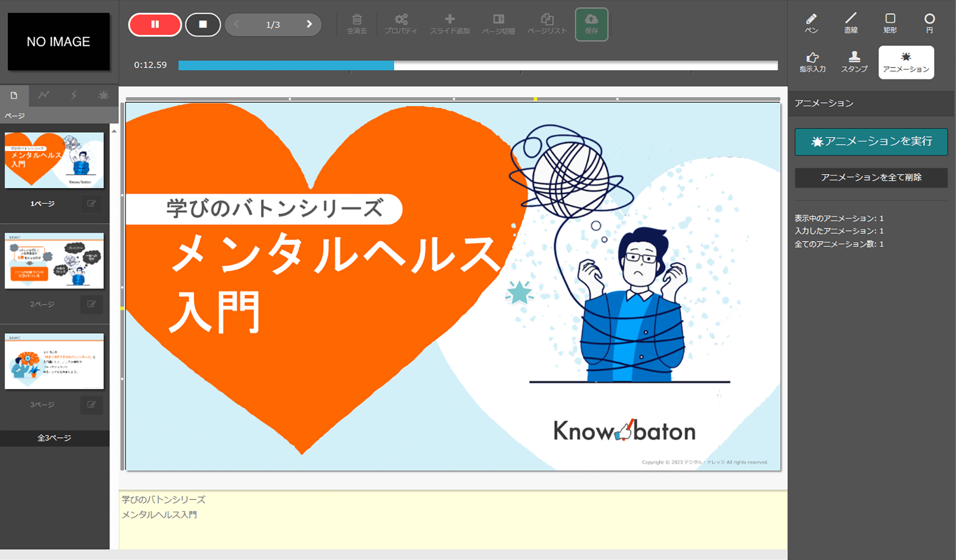Click 入力したアニメーション: 1 text
This screenshot has height=560, width=956.
pos(839,231)
